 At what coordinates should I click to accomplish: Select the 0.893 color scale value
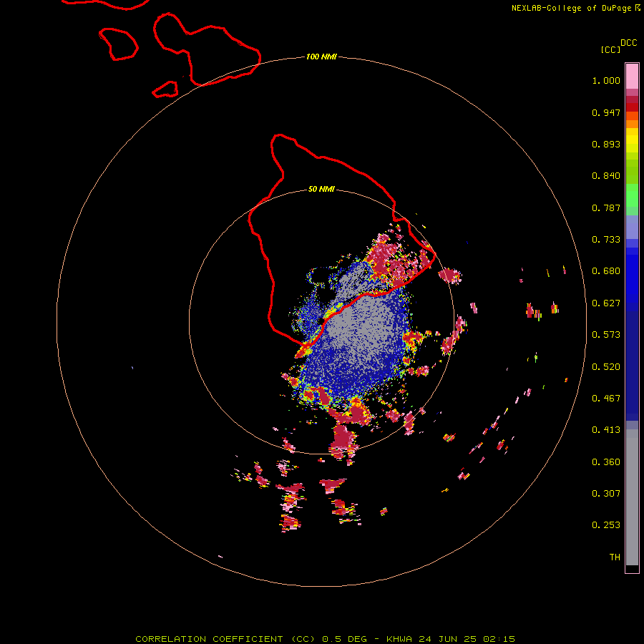pyautogui.click(x=606, y=144)
